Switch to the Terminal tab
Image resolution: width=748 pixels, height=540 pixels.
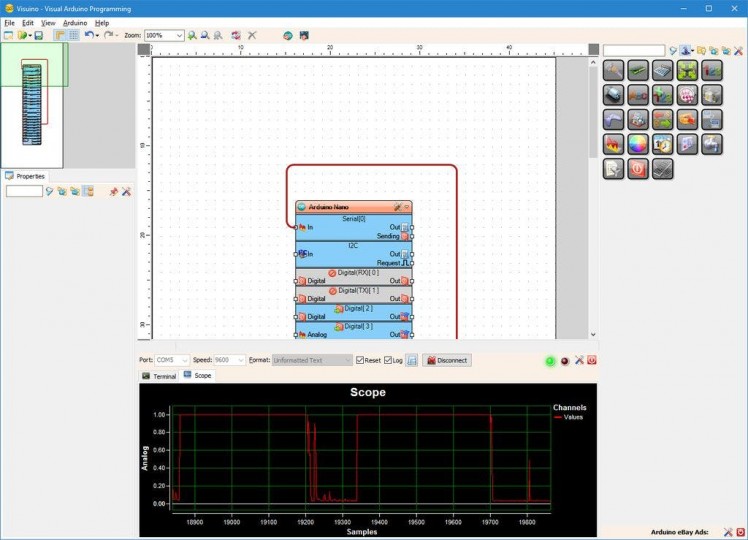[x=159, y=376]
